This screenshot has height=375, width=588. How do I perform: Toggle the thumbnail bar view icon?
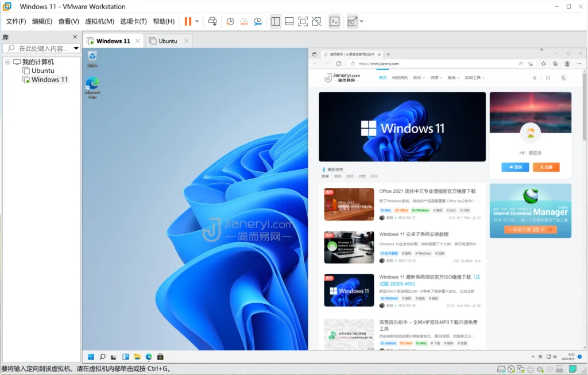[x=289, y=21]
